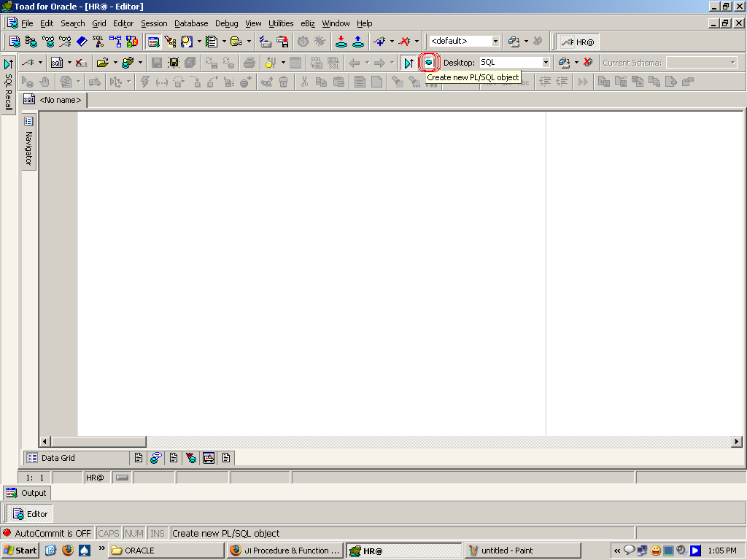Open the Database menu
The width and height of the screenshot is (747, 560).
click(191, 23)
